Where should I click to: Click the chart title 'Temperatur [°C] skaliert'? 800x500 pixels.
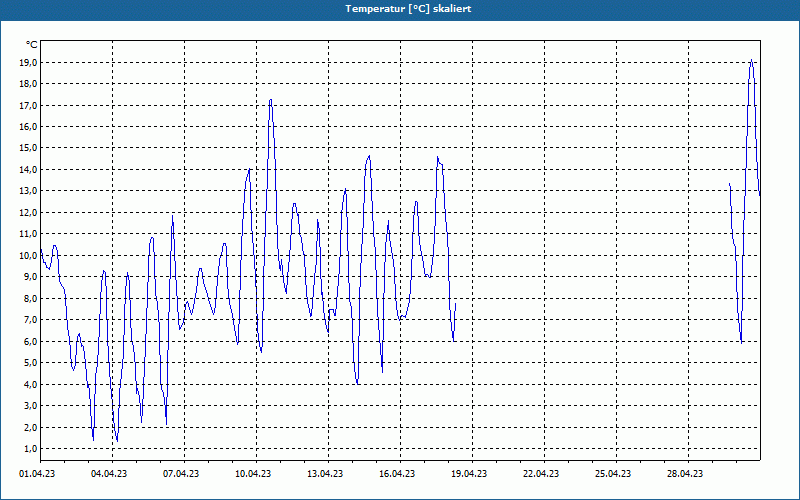tap(408, 9)
